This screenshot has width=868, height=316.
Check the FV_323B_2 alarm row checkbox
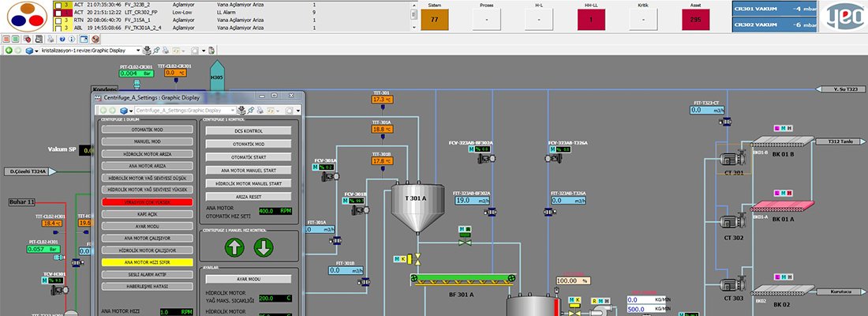point(57,4)
